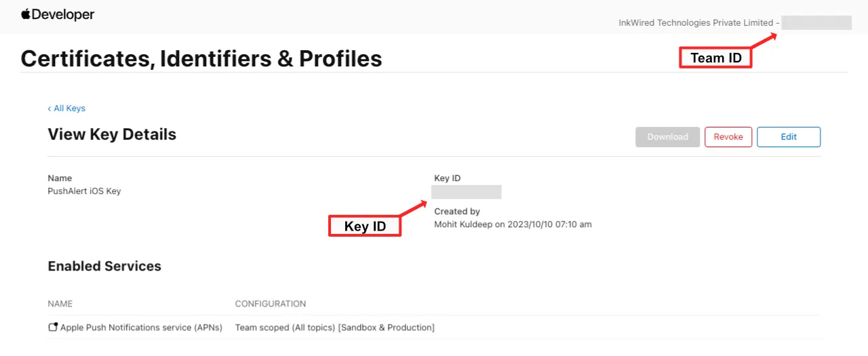Click the Apple logo icon
The width and height of the screenshot is (868, 356).
(26, 14)
